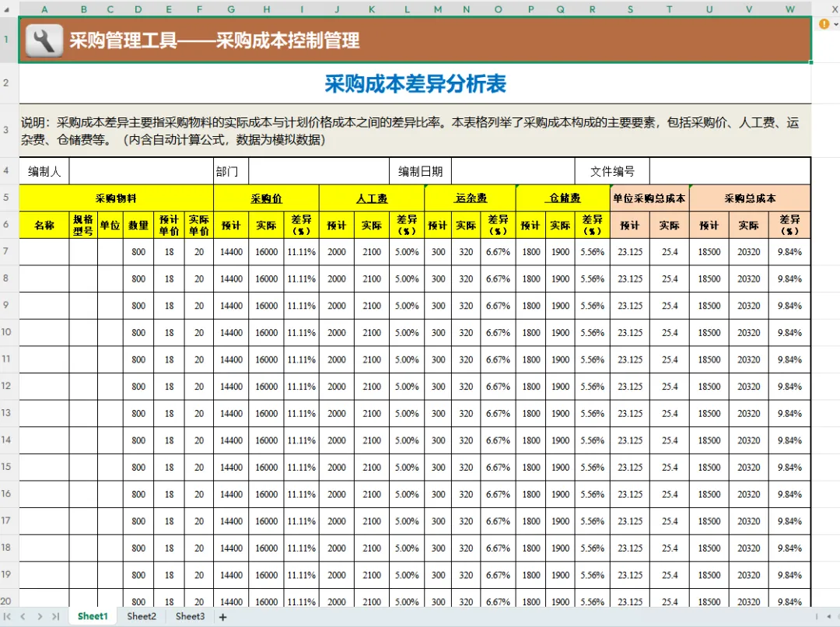This screenshot has width=840, height=627.
Task: Select the 编制日期 label cell
Action: 421,171
